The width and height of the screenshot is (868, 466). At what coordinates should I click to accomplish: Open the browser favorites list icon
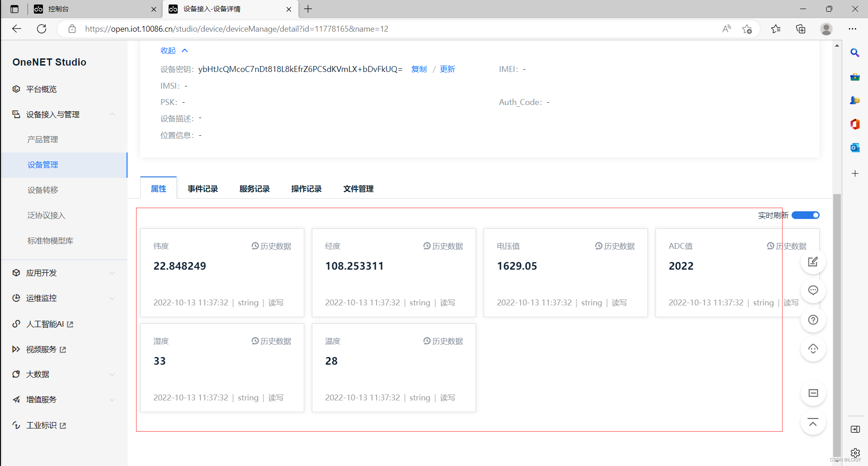[x=776, y=29]
